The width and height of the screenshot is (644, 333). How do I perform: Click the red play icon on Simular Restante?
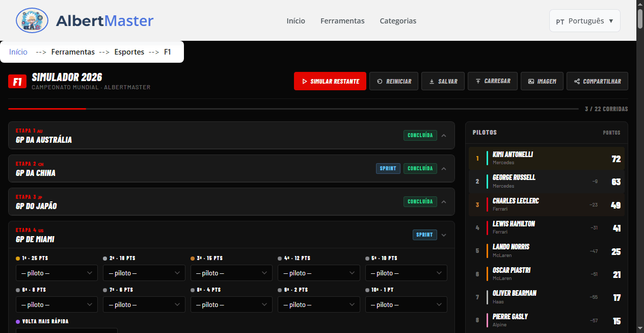(x=304, y=81)
